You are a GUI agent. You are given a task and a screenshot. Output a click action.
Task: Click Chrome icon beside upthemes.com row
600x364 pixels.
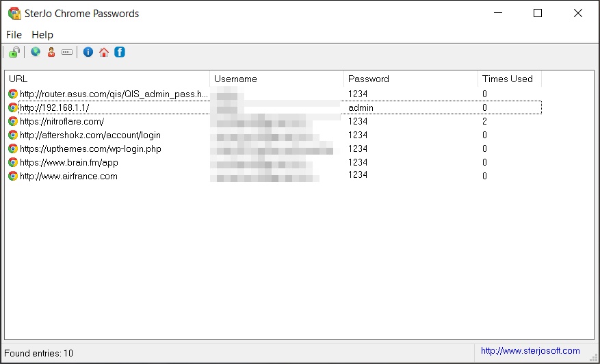pyautogui.click(x=13, y=148)
